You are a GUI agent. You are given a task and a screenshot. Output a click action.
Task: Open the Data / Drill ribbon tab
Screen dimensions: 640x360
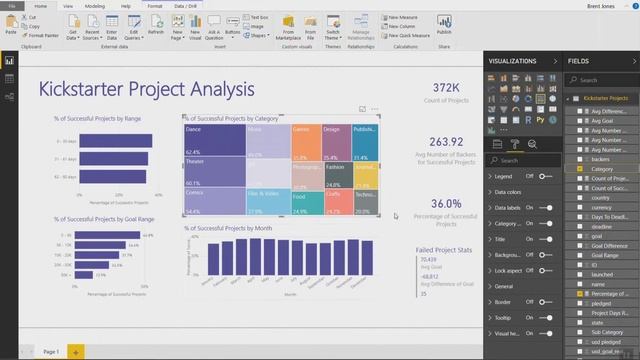[185, 6]
